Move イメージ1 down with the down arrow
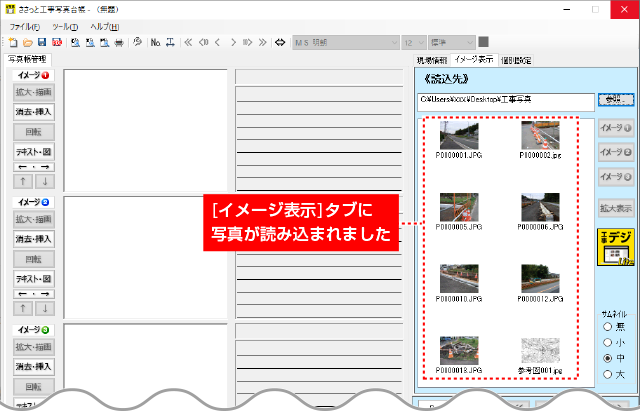Image resolution: width=640 pixels, height=414 pixels. click(45, 181)
